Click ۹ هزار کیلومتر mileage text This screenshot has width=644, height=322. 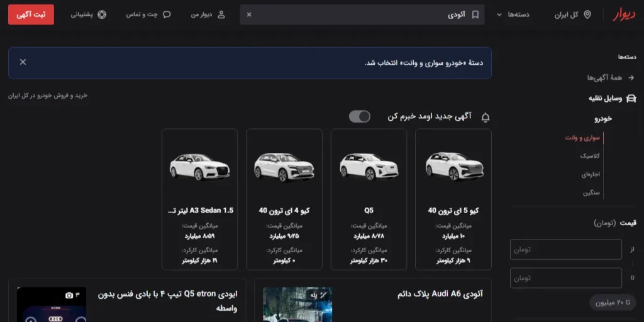pyautogui.click(x=453, y=261)
